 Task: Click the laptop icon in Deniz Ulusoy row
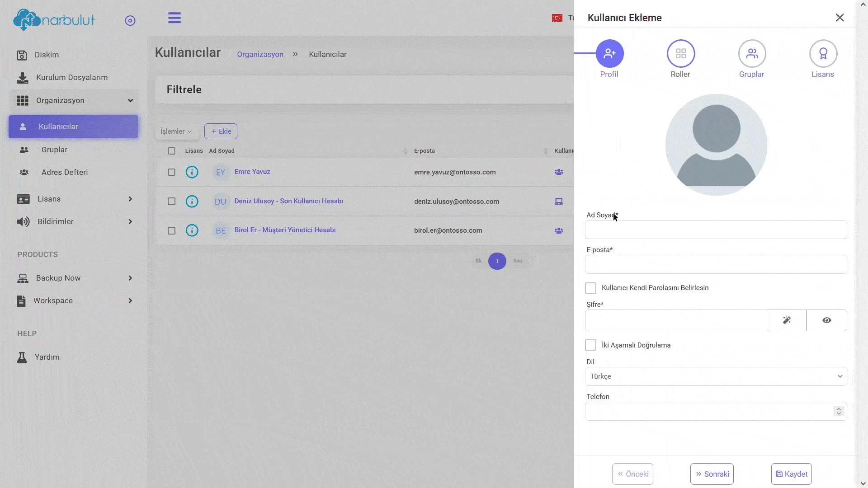pos(559,202)
